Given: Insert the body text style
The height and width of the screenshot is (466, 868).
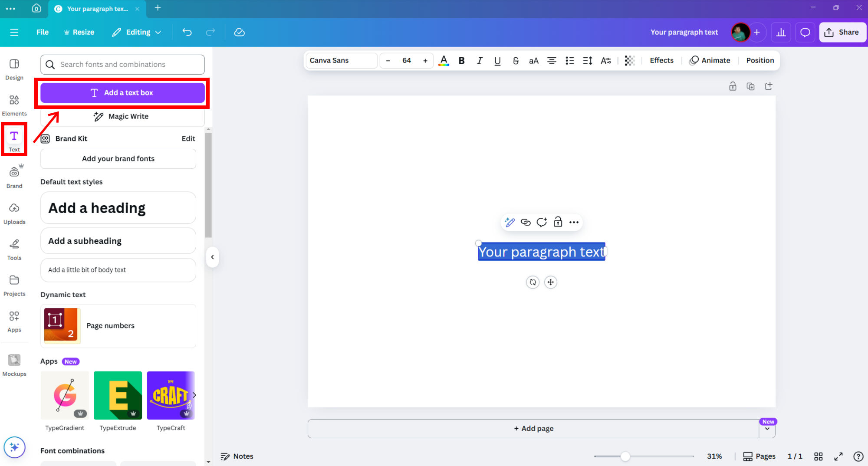Looking at the screenshot, I should click(118, 270).
